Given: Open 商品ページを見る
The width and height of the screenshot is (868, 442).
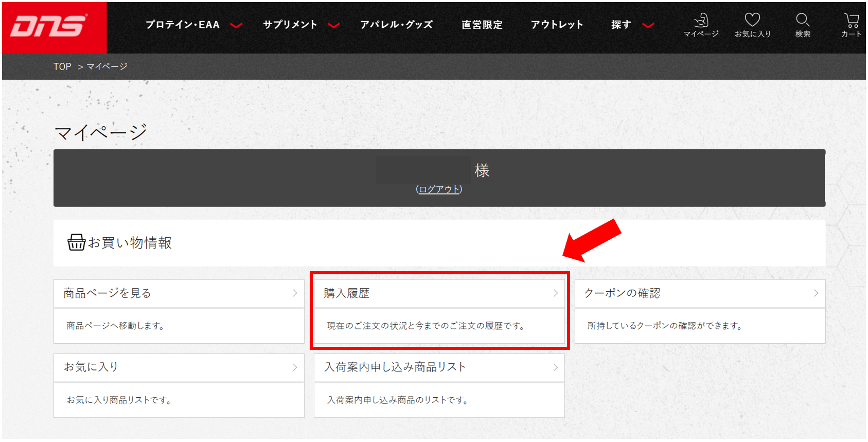Looking at the screenshot, I should click(179, 293).
